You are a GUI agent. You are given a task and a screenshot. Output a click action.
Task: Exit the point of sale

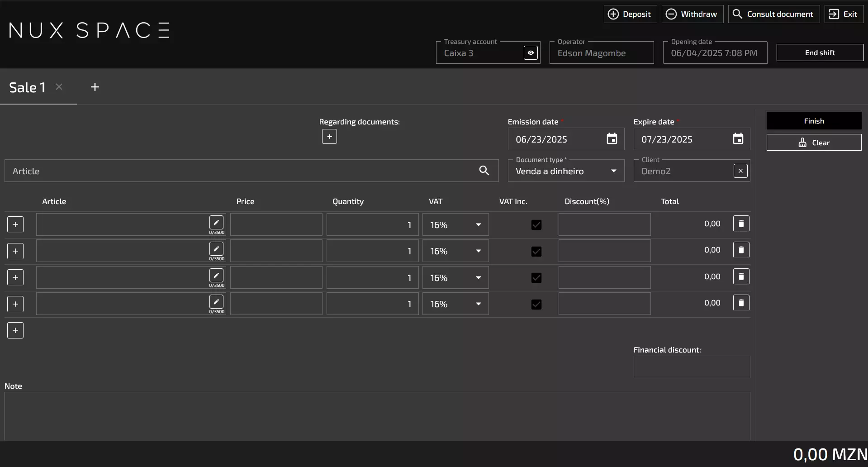click(x=844, y=14)
